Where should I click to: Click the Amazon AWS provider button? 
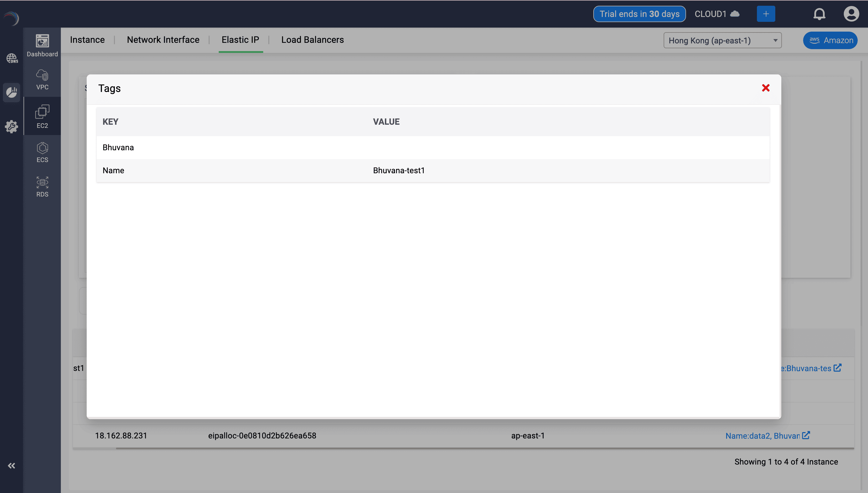830,40
